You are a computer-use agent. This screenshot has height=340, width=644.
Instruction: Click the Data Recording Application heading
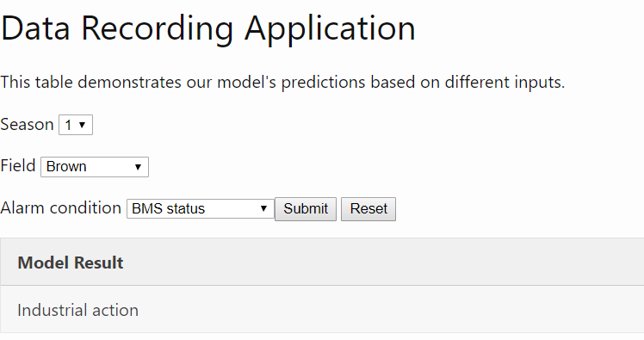(x=207, y=28)
